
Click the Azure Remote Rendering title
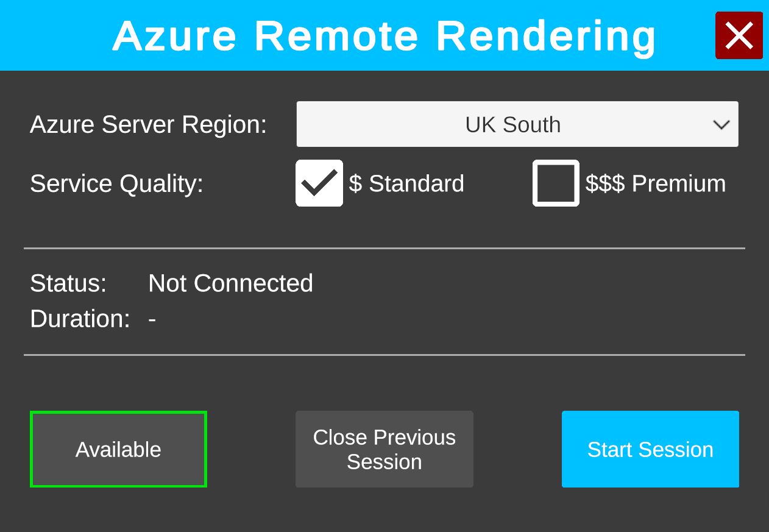[x=384, y=36]
